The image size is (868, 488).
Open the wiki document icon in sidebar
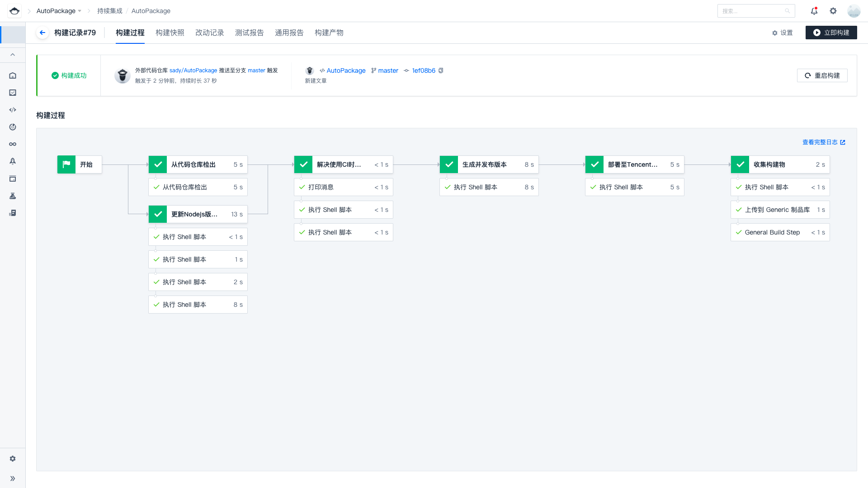tap(13, 213)
